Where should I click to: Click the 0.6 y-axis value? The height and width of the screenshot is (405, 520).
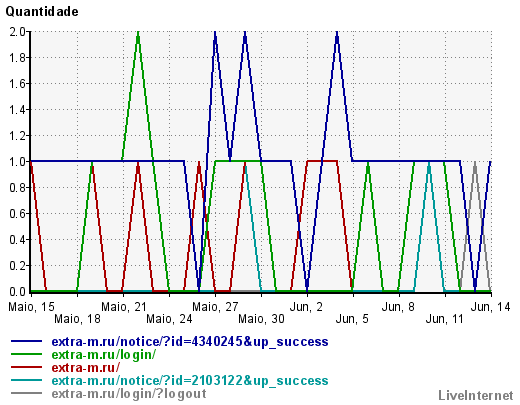click(17, 214)
